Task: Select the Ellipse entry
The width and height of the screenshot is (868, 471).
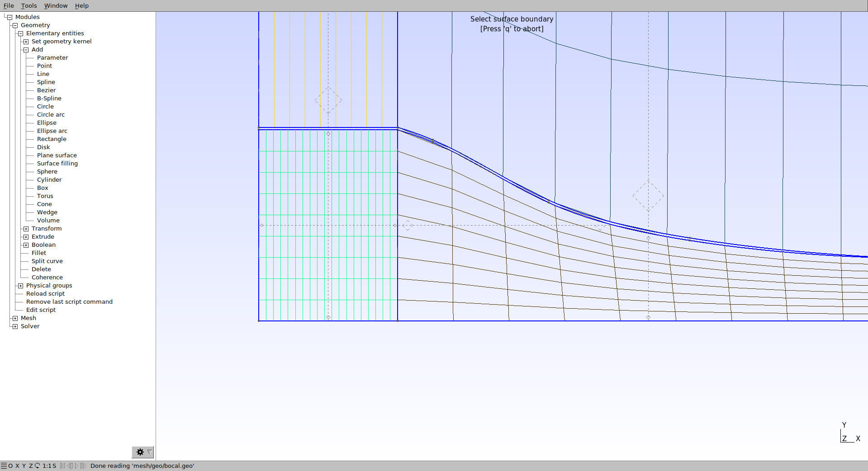Action: (x=47, y=123)
